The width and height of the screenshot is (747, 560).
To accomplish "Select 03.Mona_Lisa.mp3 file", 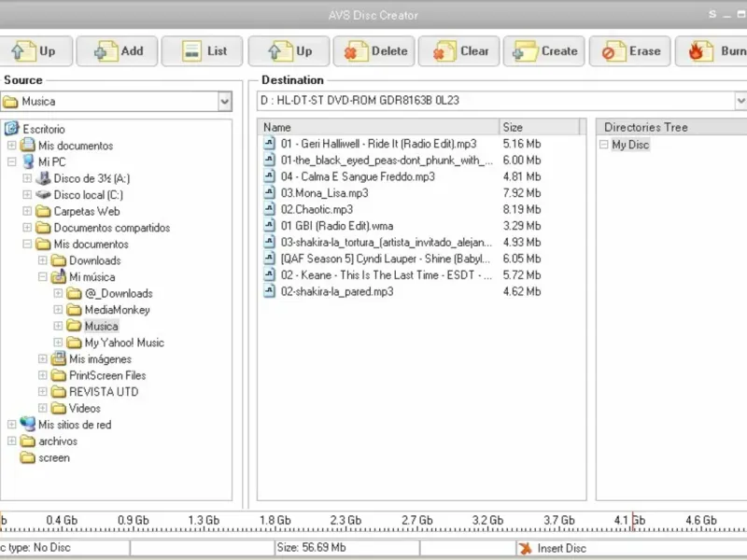I will (324, 193).
